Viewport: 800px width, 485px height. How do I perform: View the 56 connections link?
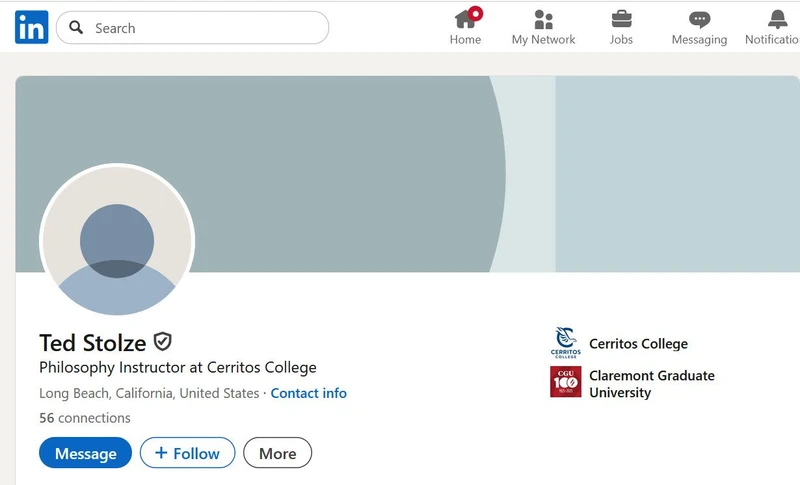[85, 418]
